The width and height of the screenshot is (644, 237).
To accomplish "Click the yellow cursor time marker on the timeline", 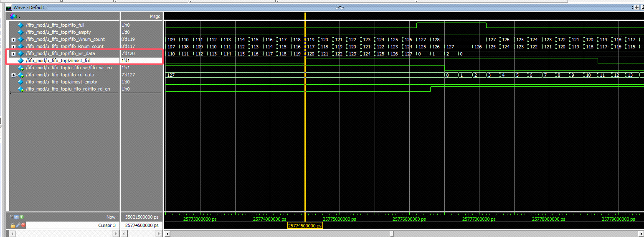I will 305,226.
